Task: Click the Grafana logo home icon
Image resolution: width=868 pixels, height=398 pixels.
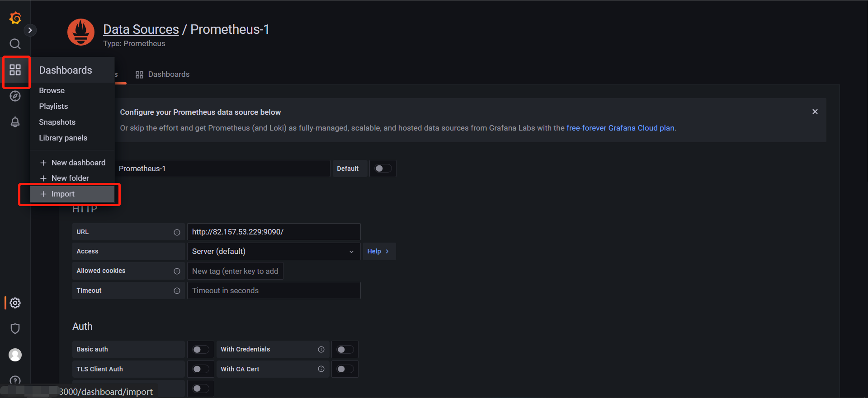Action: click(15, 18)
